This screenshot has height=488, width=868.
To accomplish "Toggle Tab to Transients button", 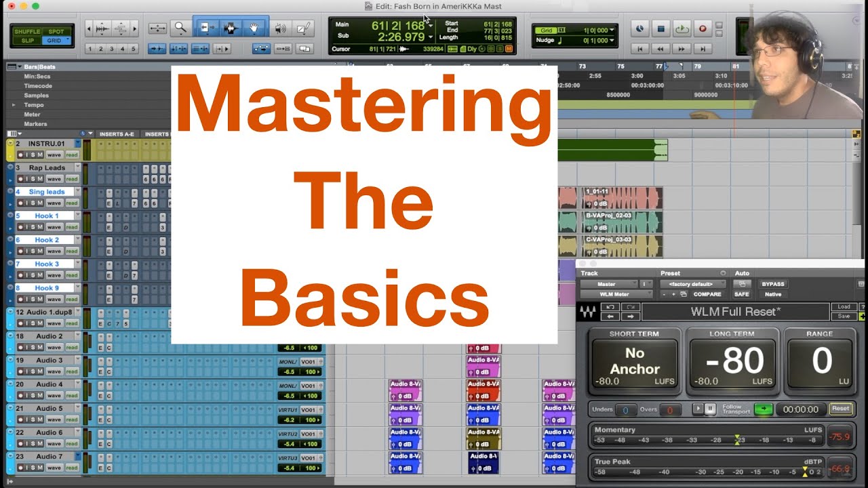I will 157,49.
